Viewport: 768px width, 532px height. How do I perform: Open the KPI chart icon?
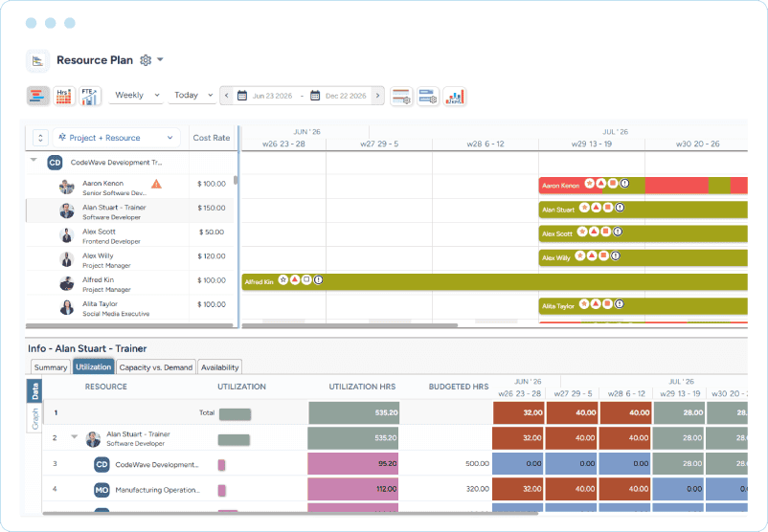pyautogui.click(x=455, y=96)
